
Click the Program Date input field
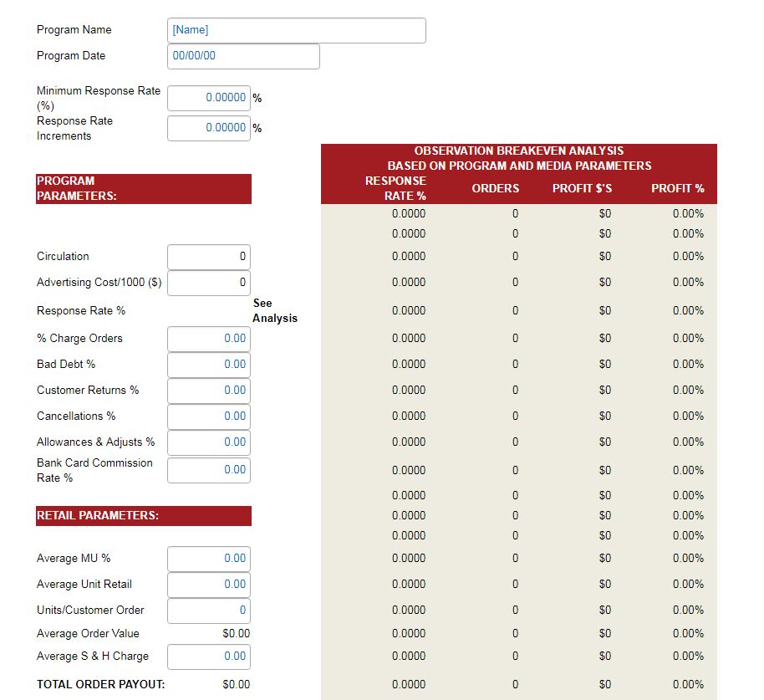click(243, 56)
